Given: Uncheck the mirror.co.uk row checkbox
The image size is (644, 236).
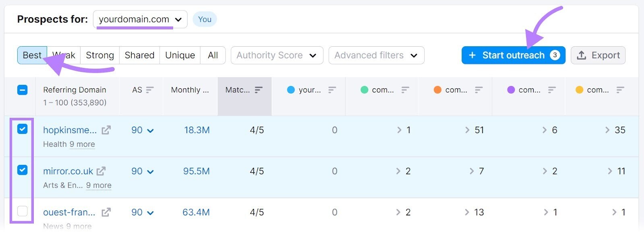Looking at the screenshot, I should (23, 170).
